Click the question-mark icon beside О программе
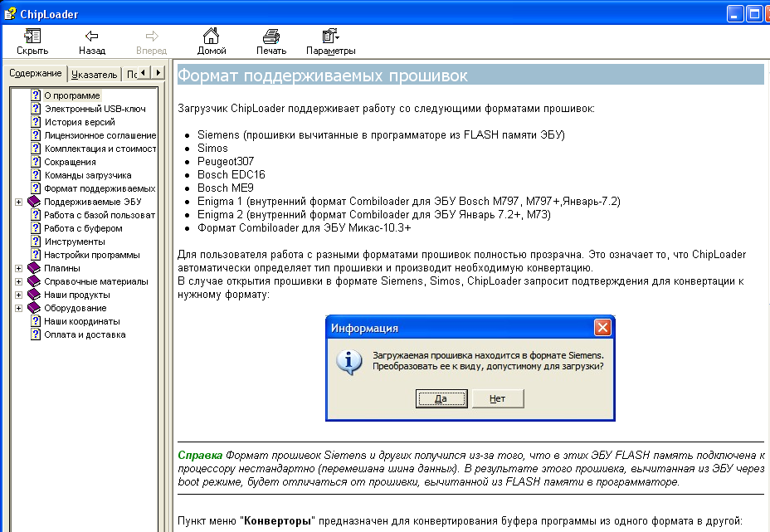The image size is (770, 532). pos(35,95)
